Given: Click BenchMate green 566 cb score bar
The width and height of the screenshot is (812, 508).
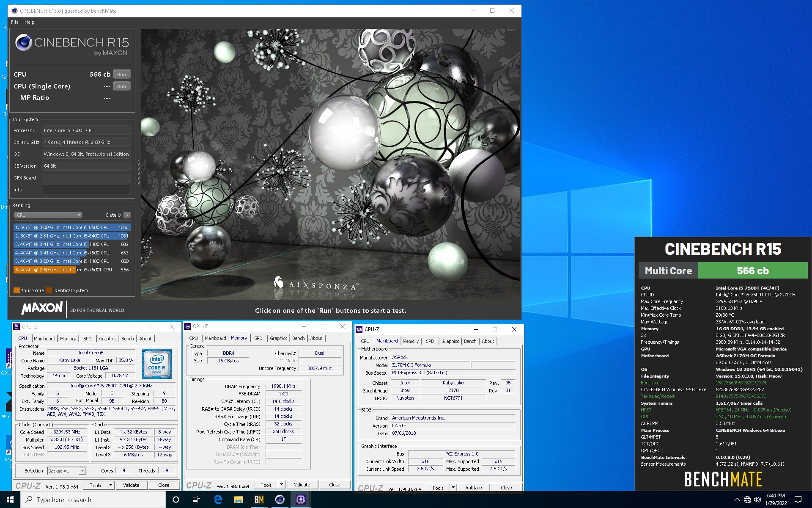Looking at the screenshot, I should [x=753, y=271].
